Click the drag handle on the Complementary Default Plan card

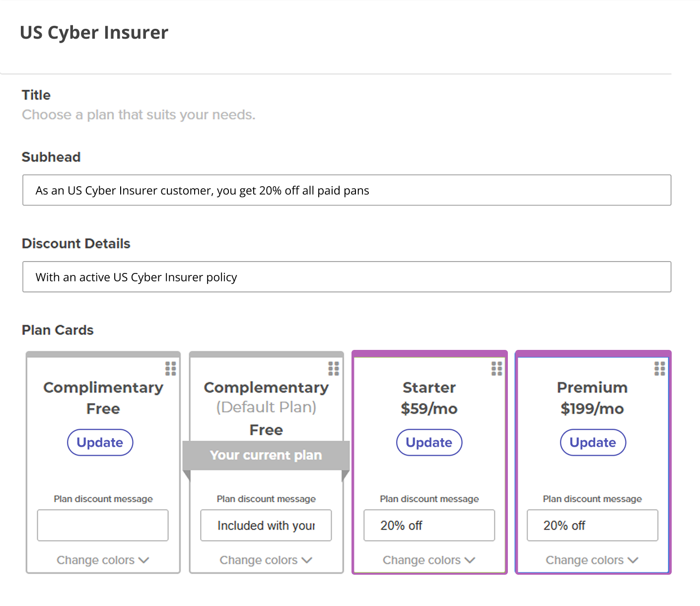334,368
